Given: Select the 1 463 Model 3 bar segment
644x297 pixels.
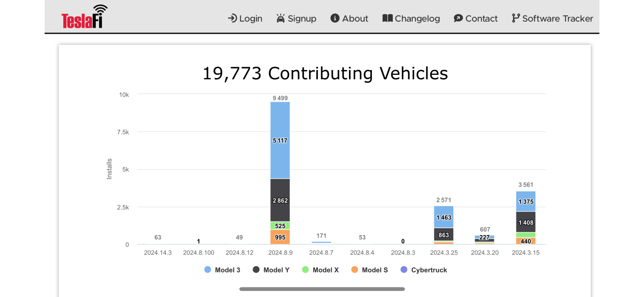Looking at the screenshot, I should pos(444,217).
